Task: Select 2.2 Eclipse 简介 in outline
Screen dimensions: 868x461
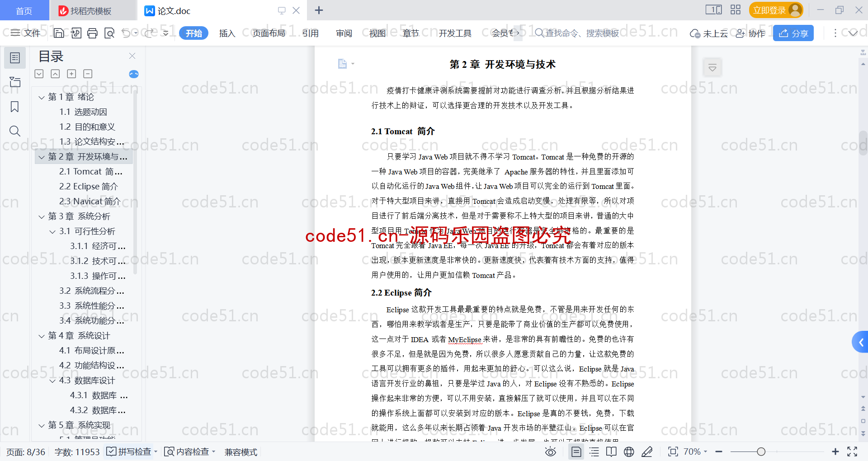Action: click(88, 187)
